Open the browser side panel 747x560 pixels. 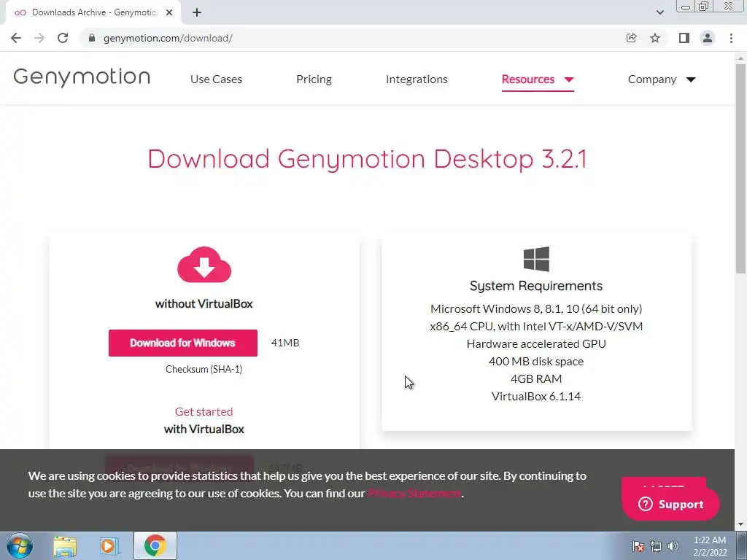[x=684, y=38]
